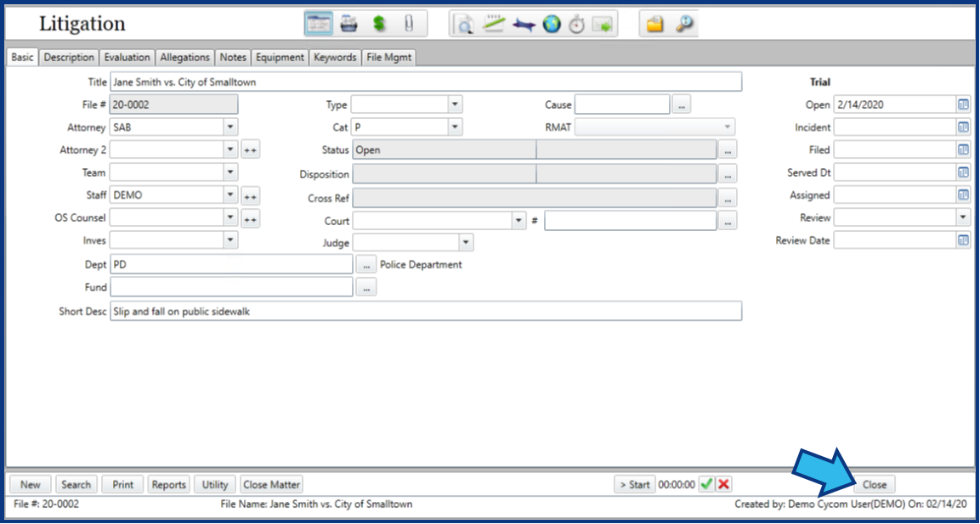Open the calendar picker for Assigned date
This screenshot has height=524, width=980.
pyautogui.click(x=963, y=194)
